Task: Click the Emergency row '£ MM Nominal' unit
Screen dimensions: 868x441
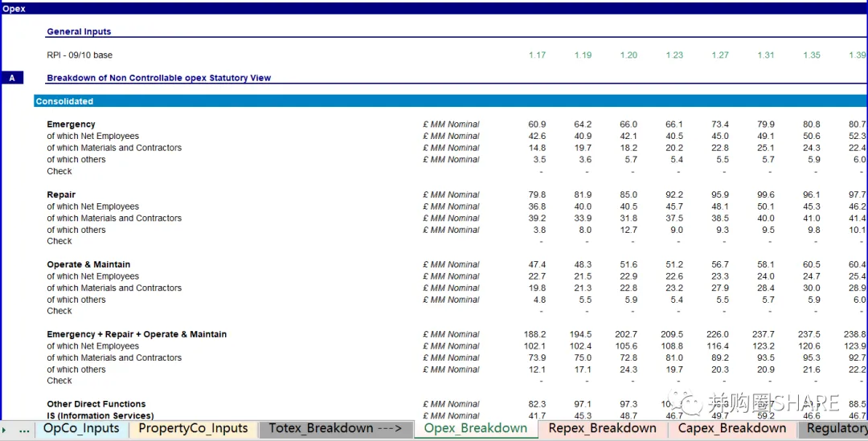Action: [451, 125]
